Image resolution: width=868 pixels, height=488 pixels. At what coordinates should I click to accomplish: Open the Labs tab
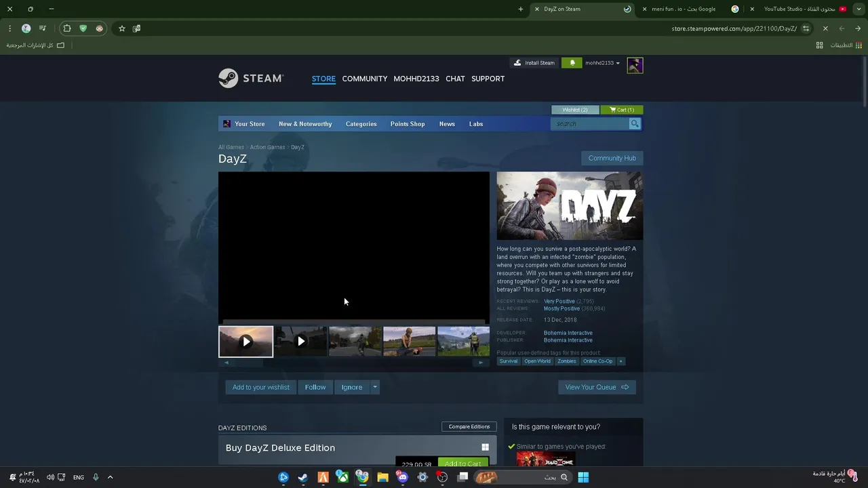pos(476,124)
